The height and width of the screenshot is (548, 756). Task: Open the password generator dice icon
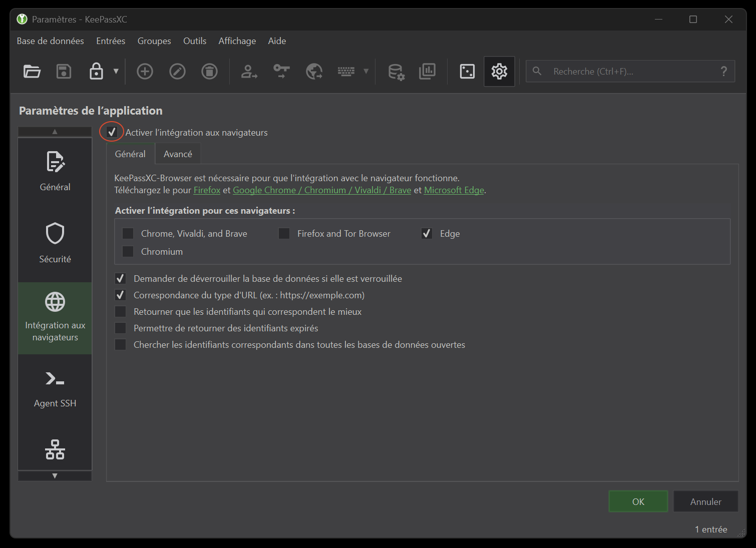click(467, 72)
